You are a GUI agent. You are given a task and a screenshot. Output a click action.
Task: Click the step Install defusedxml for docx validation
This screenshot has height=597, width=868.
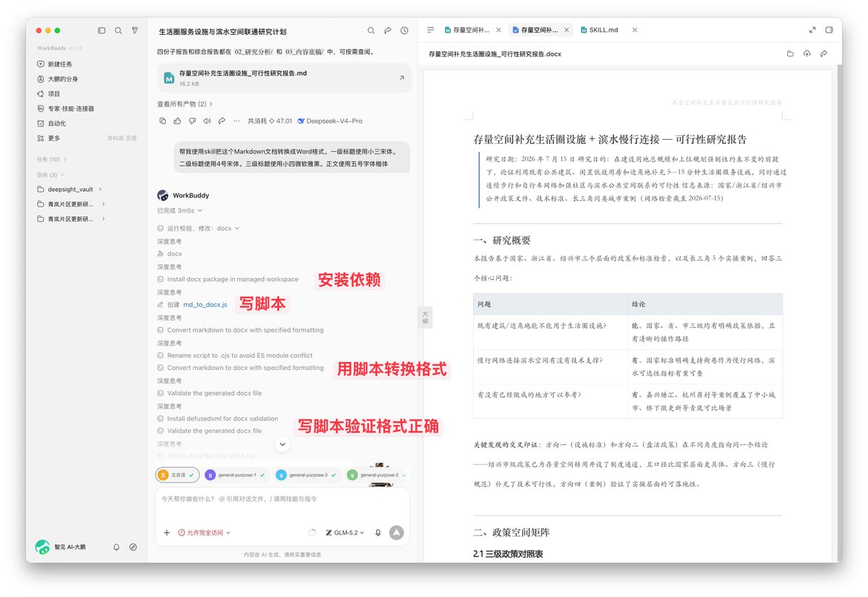coord(217,418)
